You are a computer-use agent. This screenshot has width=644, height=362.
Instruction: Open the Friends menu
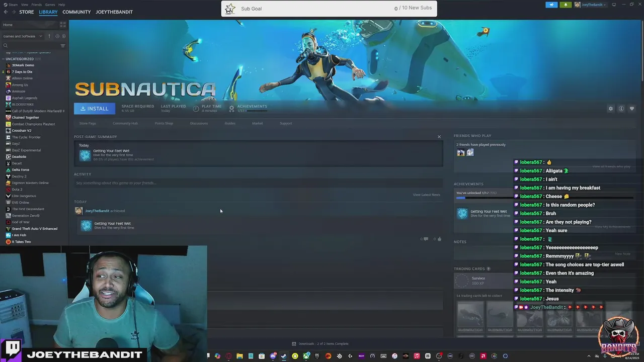pyautogui.click(x=37, y=5)
